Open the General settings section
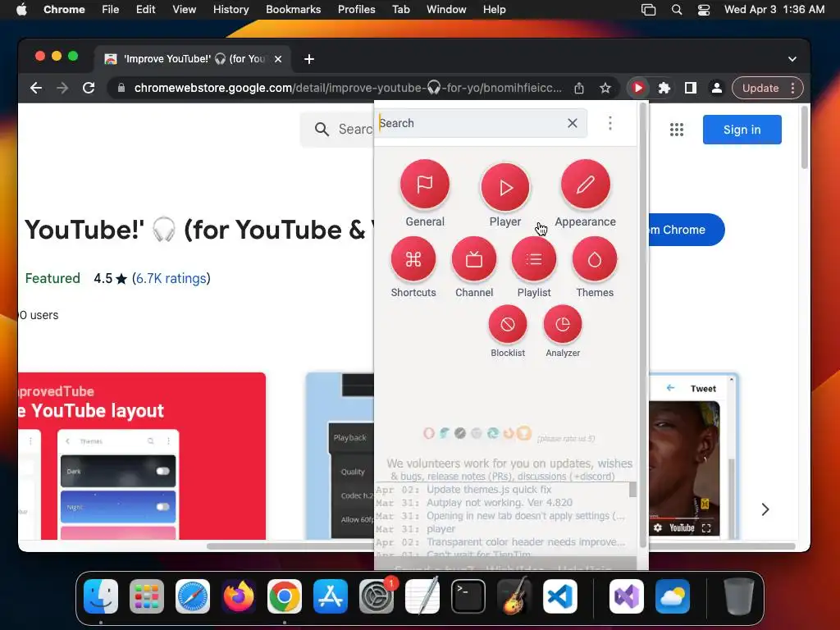 point(425,185)
